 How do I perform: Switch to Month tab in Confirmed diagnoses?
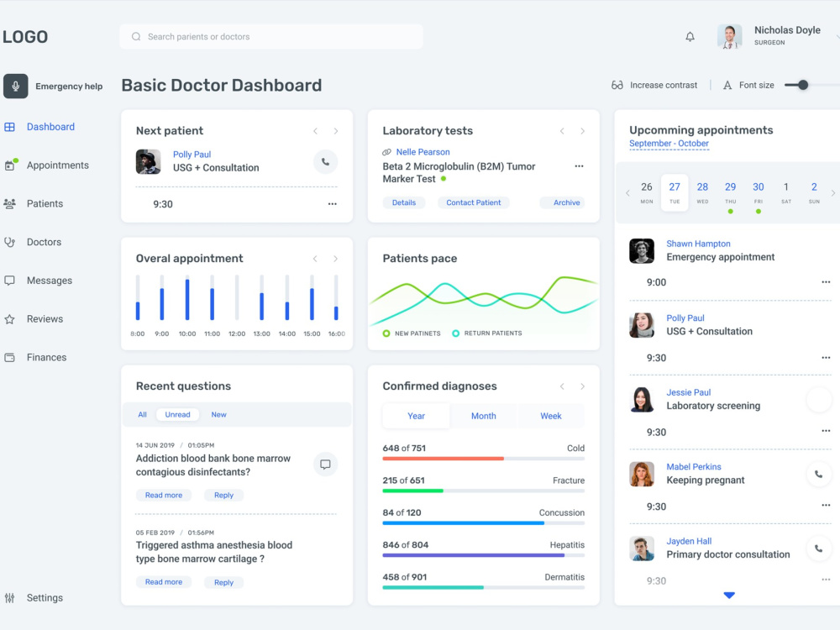coord(484,416)
